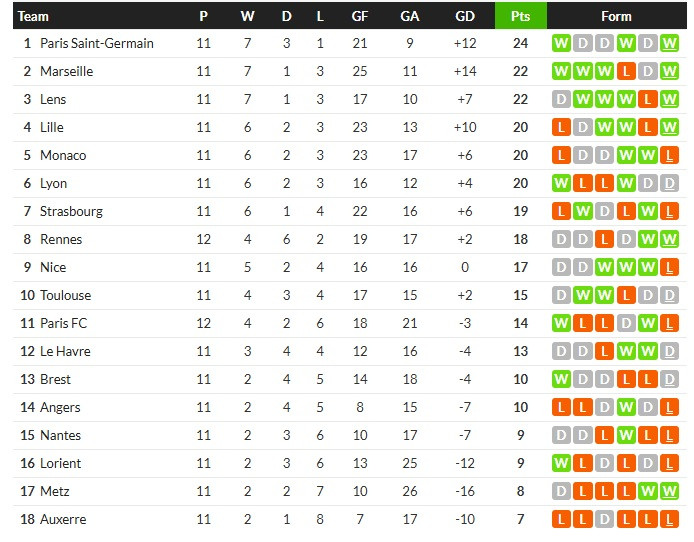Screen dimensions: 694x542
Task: Click Marseille's orange L form badge
Action: click(x=626, y=72)
